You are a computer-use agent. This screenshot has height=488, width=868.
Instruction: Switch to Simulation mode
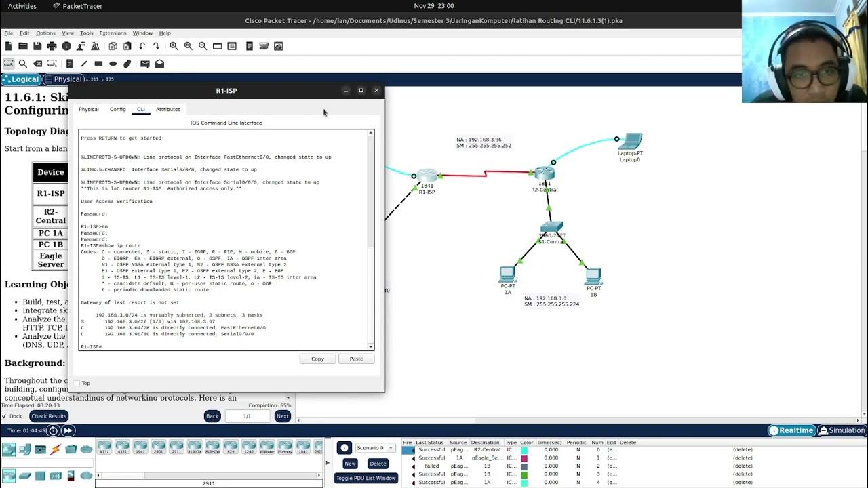(842, 430)
